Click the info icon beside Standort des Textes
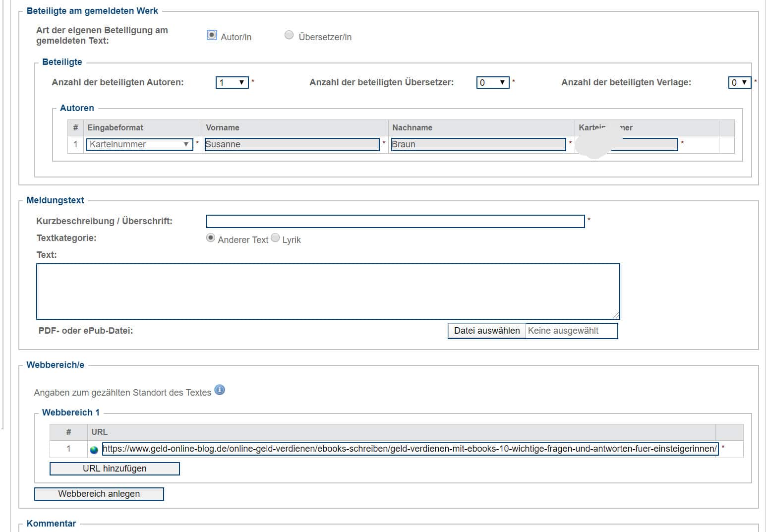The image size is (766, 532). (x=220, y=390)
